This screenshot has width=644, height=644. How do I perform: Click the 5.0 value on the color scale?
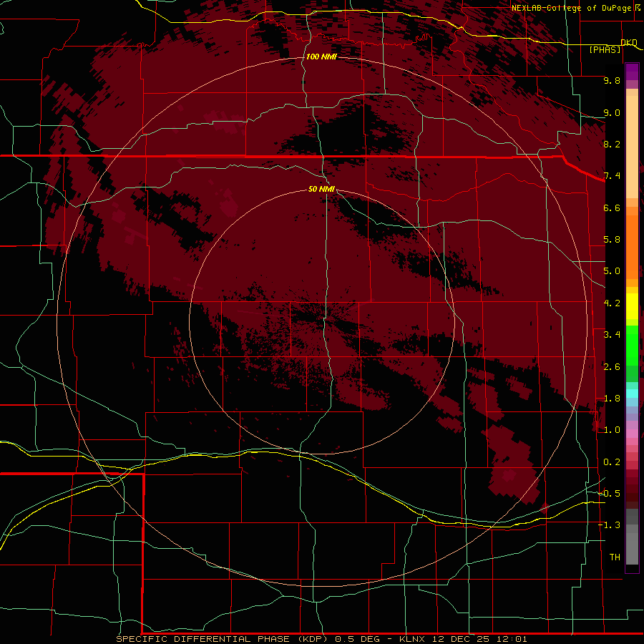click(612, 271)
